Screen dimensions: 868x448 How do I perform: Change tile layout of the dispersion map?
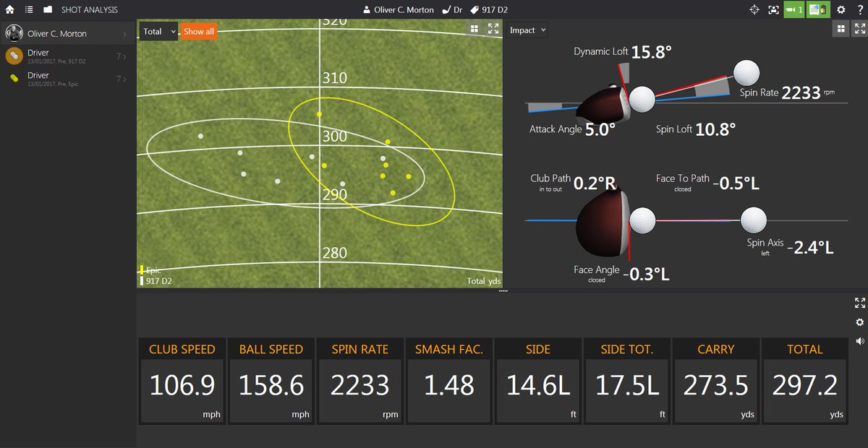point(475,29)
